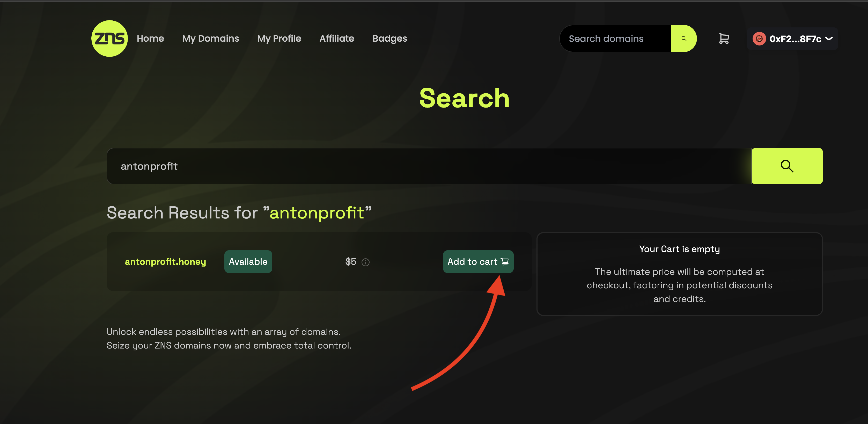Screen dimensions: 868x424
Task: Click 'Unlock endless possibilities' text line
Action: point(223,332)
